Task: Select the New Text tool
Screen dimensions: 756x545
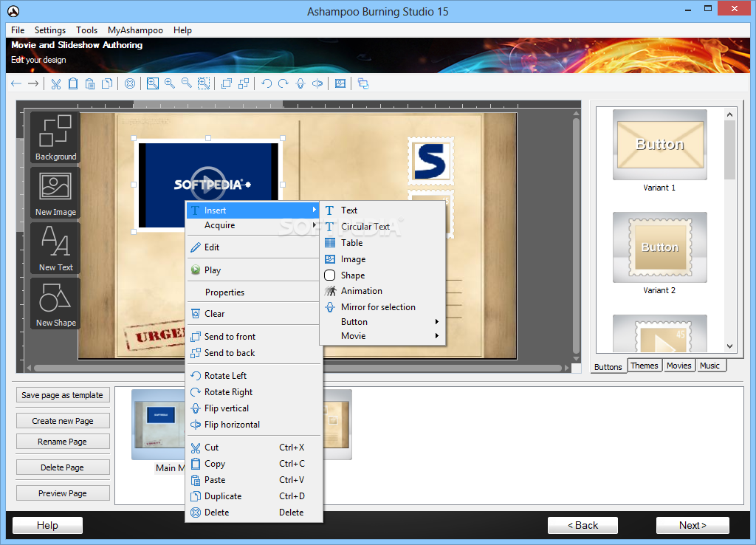Action: click(55, 248)
